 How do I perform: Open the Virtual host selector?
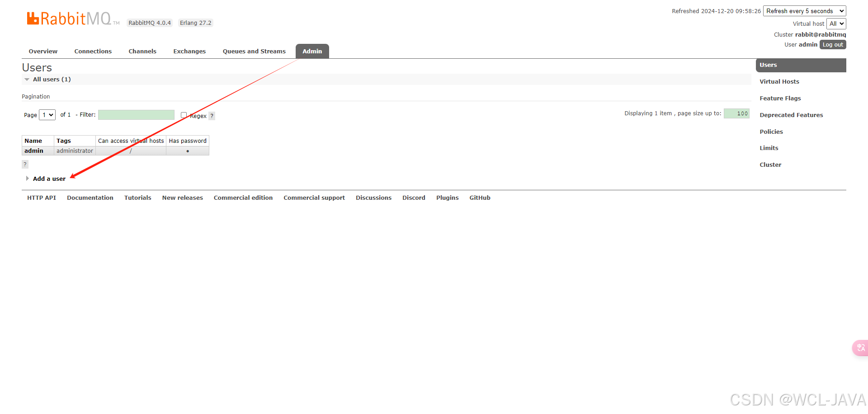(836, 24)
